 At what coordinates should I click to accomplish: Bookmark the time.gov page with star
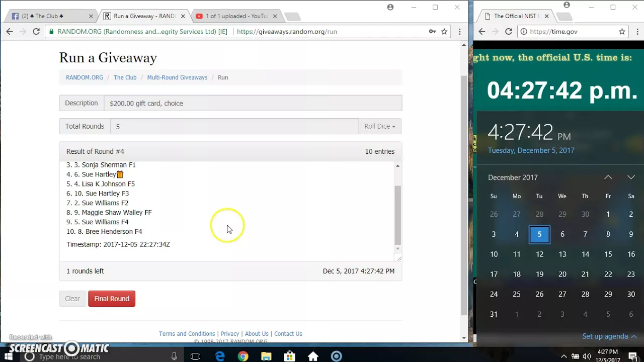(622, 31)
